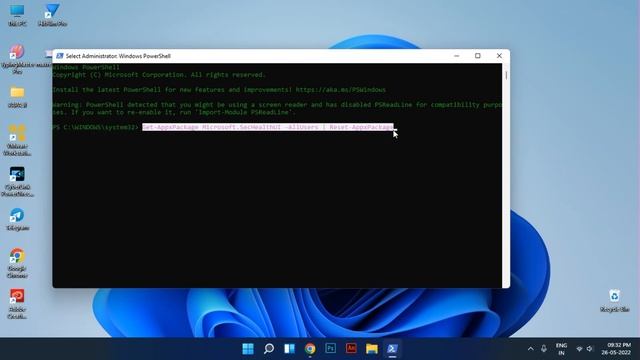Open the yellow folder on the desktop
640x360 pixels.
click(x=17, y=97)
